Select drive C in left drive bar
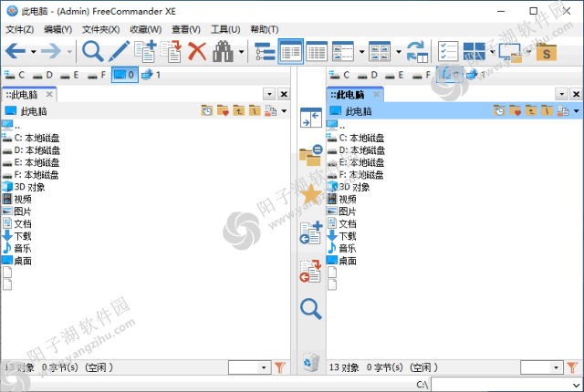 point(15,75)
